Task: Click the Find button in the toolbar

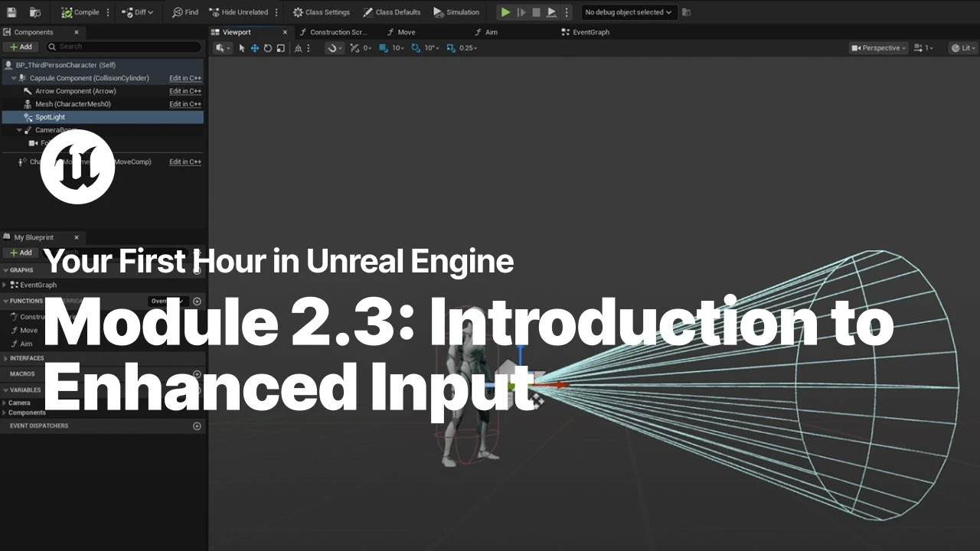Action: click(185, 12)
